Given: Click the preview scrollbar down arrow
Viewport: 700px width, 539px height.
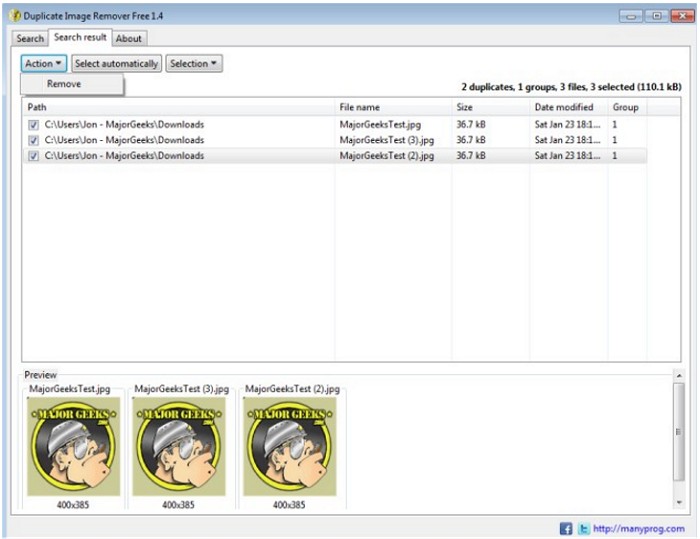Looking at the screenshot, I should point(679,503).
